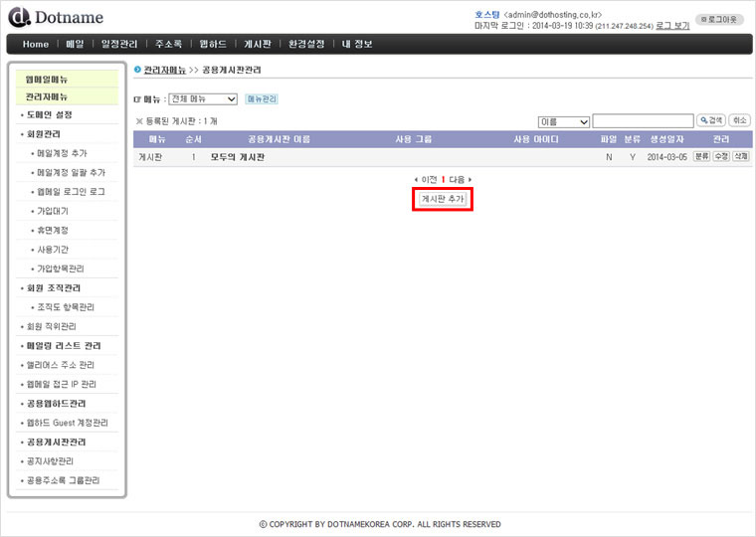Click 분류 category button in board row
The height and width of the screenshot is (537, 756).
(701, 157)
